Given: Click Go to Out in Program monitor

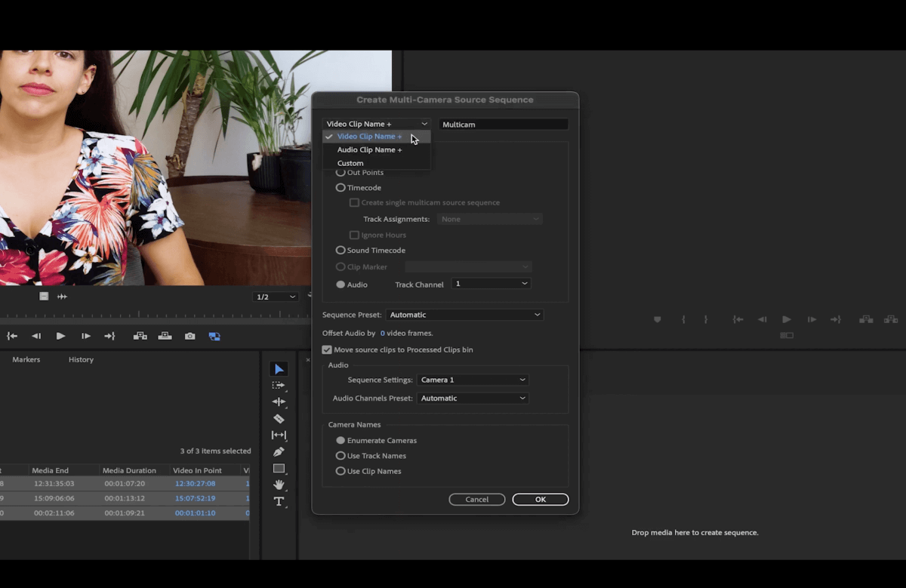Looking at the screenshot, I should (836, 319).
